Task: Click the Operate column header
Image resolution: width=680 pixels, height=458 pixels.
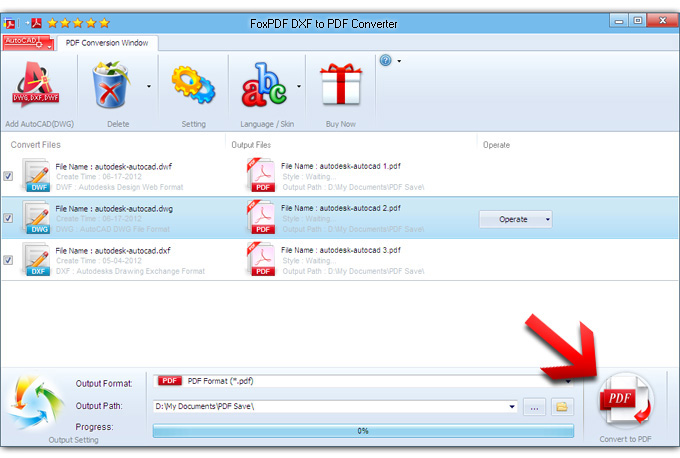Action: point(497,145)
